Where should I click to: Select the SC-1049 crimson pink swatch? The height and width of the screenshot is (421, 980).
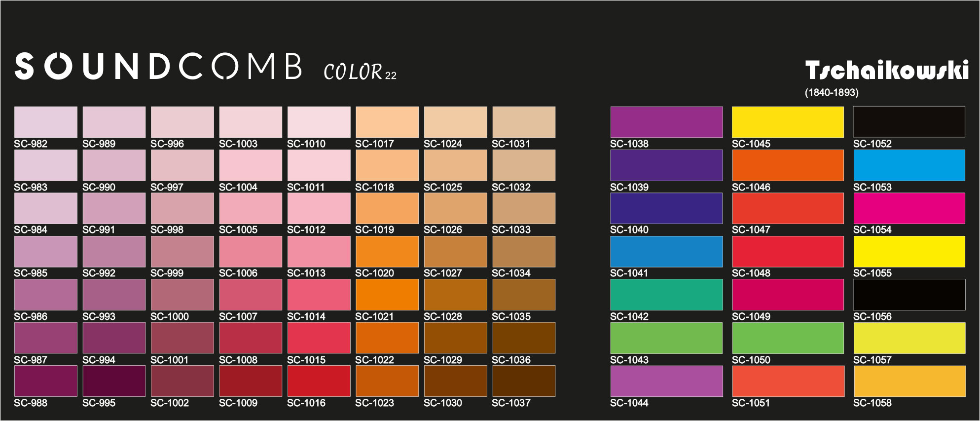pyautogui.click(x=788, y=295)
